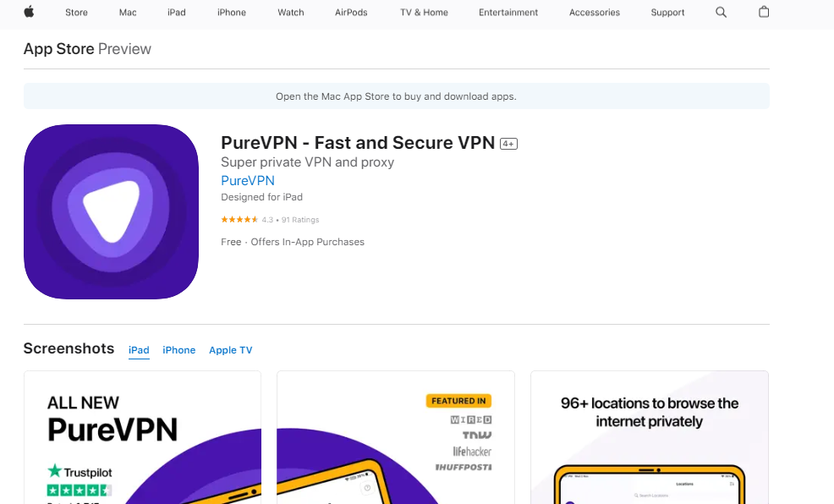
Task: Click the App Store heading link
Action: point(58,49)
